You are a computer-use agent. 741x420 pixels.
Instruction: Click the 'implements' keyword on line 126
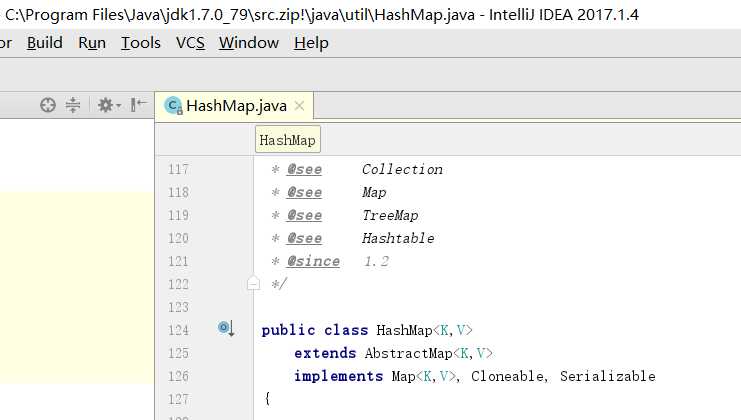point(338,376)
